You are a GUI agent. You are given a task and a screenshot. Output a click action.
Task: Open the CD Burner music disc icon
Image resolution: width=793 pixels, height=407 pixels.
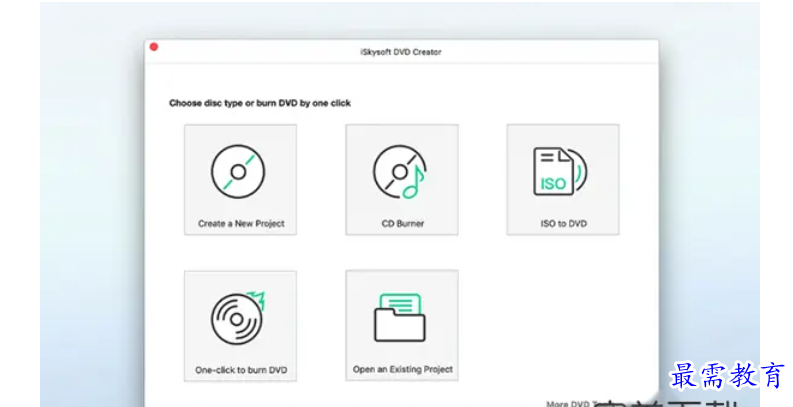point(400,171)
